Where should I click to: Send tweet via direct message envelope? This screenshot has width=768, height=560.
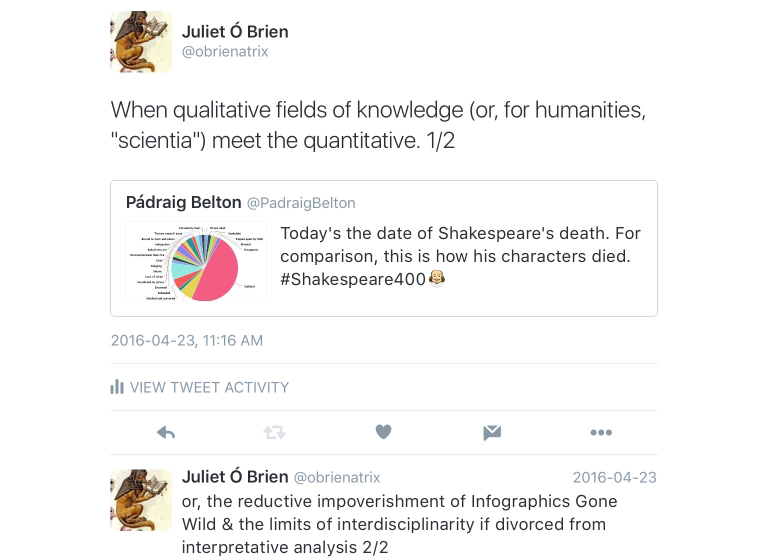click(x=492, y=432)
